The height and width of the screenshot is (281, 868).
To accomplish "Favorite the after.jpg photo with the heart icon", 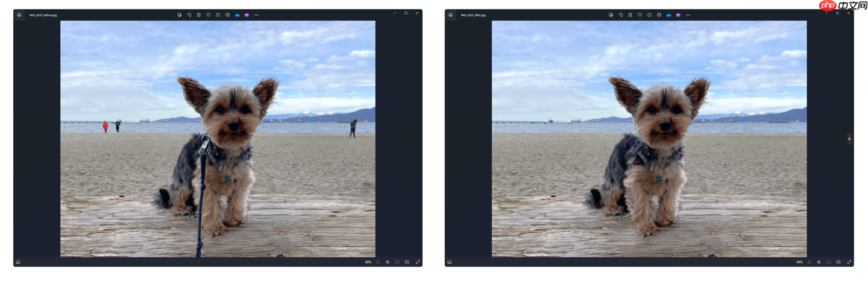I will tap(640, 15).
